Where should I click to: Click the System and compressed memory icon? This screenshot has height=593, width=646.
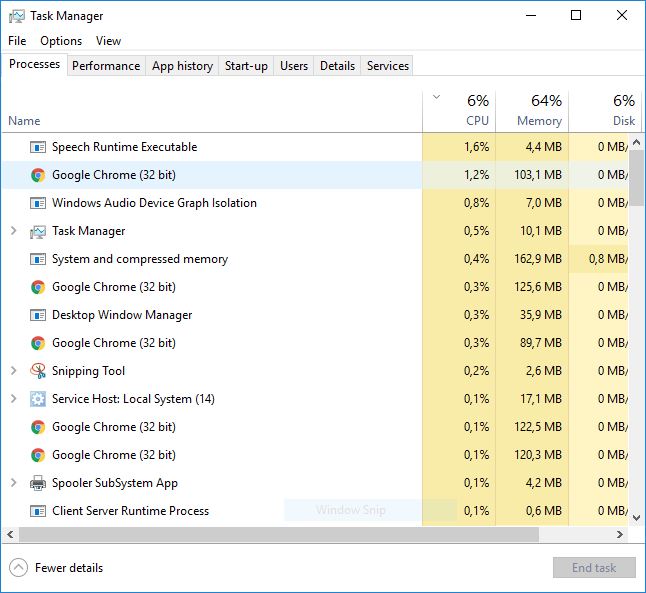(38, 259)
